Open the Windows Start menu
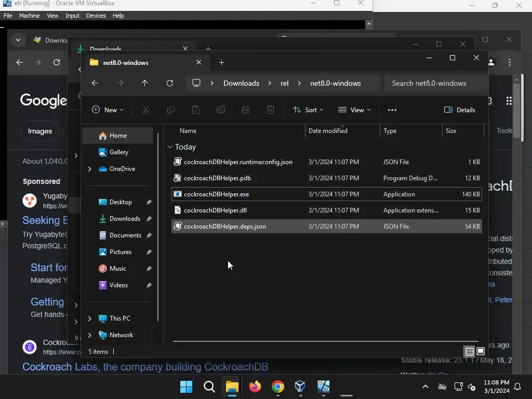This screenshot has height=399, width=532. pyautogui.click(x=186, y=387)
